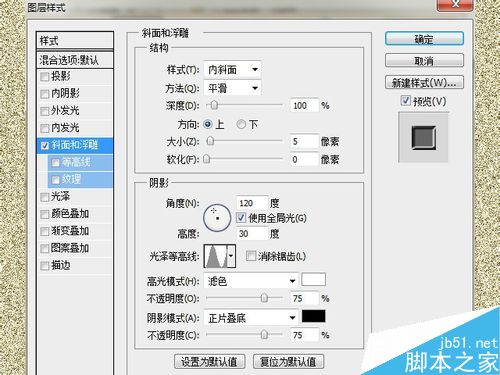Click the style preview thumbnail

(423, 137)
